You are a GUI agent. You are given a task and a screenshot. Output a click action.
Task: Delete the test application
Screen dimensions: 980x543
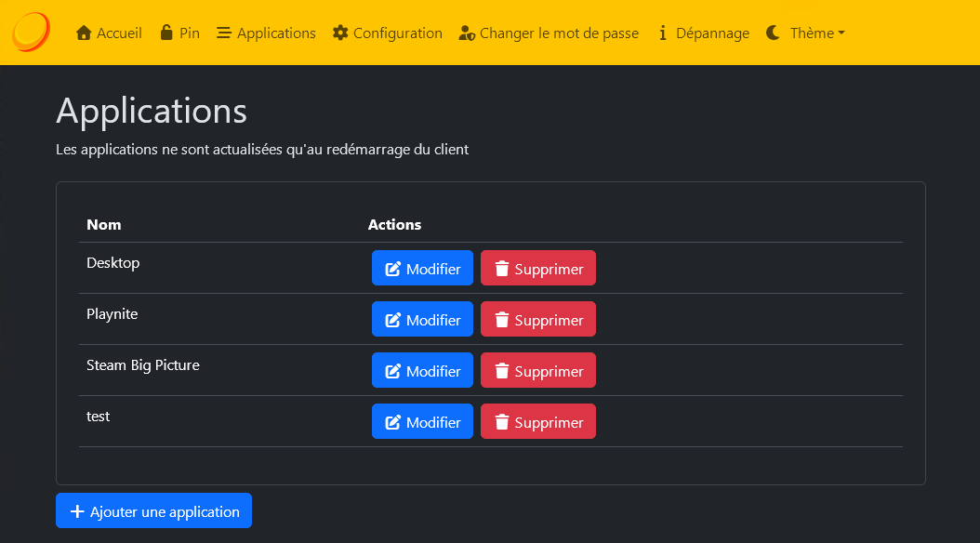click(537, 421)
